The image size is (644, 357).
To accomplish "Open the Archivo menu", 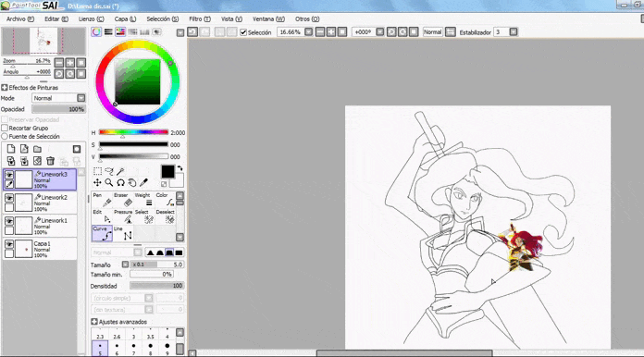I will coord(20,18).
